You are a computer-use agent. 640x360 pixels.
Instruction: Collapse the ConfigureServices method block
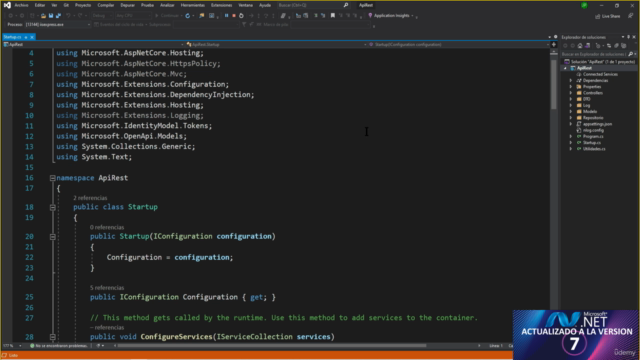coord(53,337)
